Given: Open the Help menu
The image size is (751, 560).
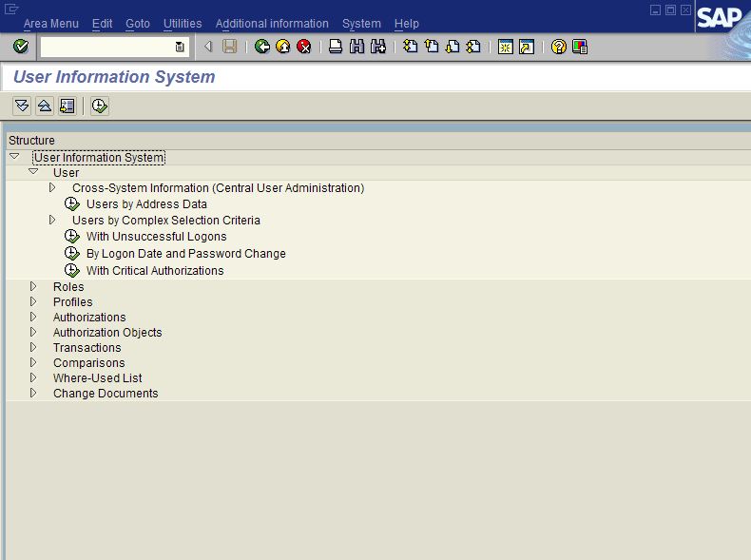Looking at the screenshot, I should pos(407,24).
